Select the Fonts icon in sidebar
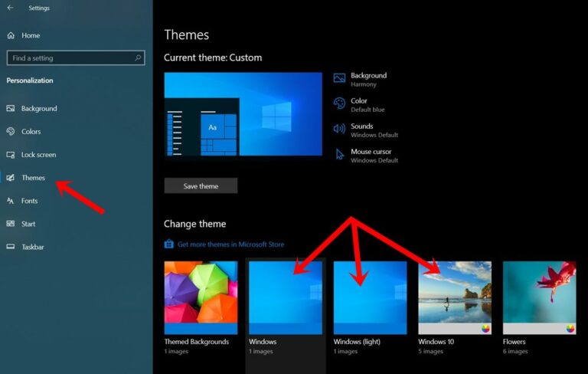Image resolution: width=588 pixels, height=374 pixels. coord(11,201)
